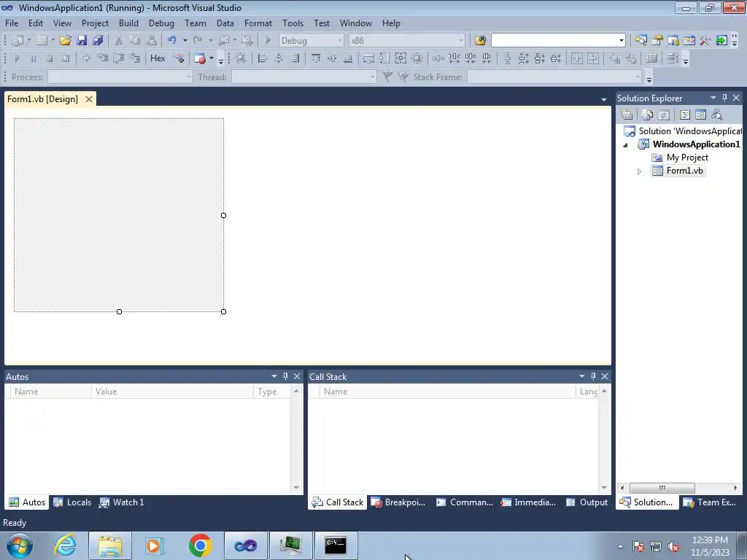The width and height of the screenshot is (747, 560).
Task: Click View Class Diagram icon in Solution Explorer
Action: (716, 114)
